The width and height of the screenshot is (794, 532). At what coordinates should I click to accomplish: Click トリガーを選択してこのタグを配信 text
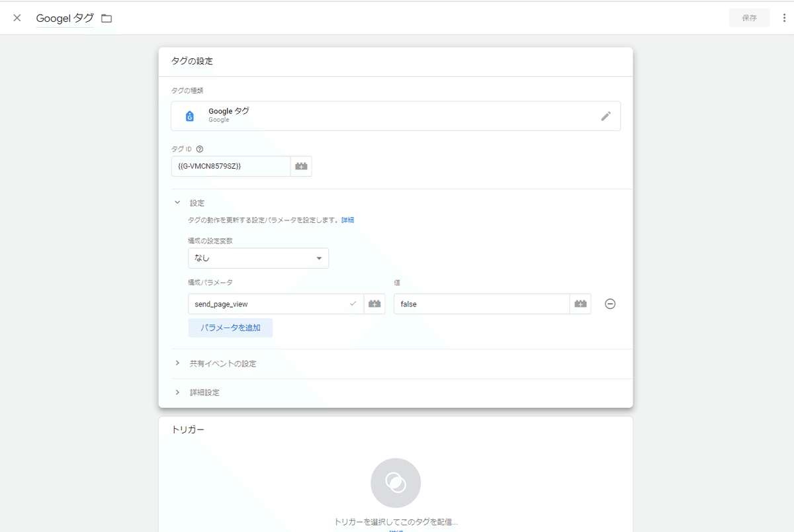(396, 522)
